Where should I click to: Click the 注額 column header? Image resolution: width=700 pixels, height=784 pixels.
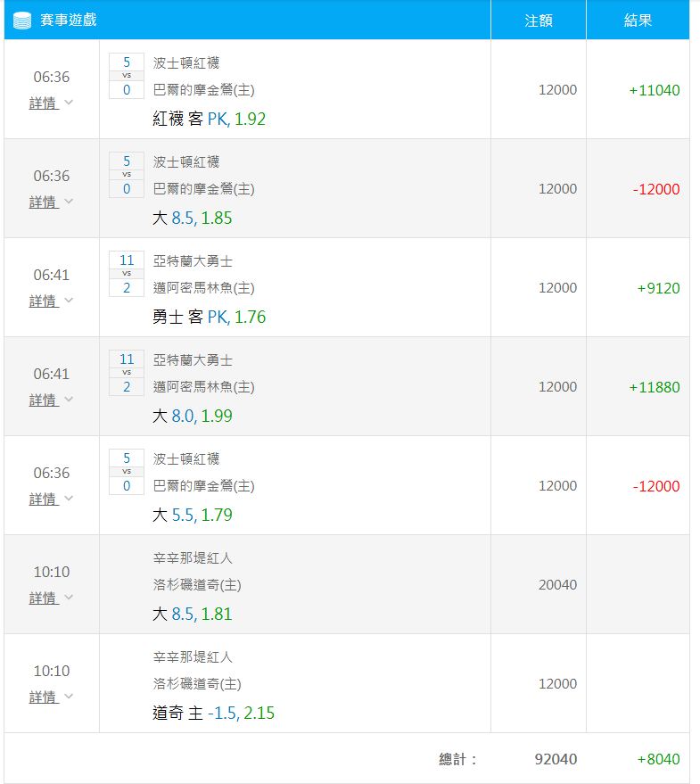pos(539,20)
